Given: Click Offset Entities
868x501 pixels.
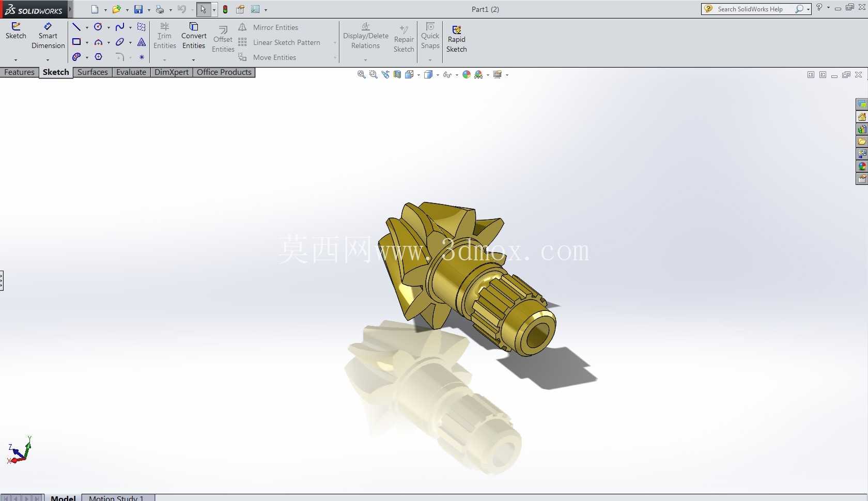Looking at the screenshot, I should (x=223, y=39).
